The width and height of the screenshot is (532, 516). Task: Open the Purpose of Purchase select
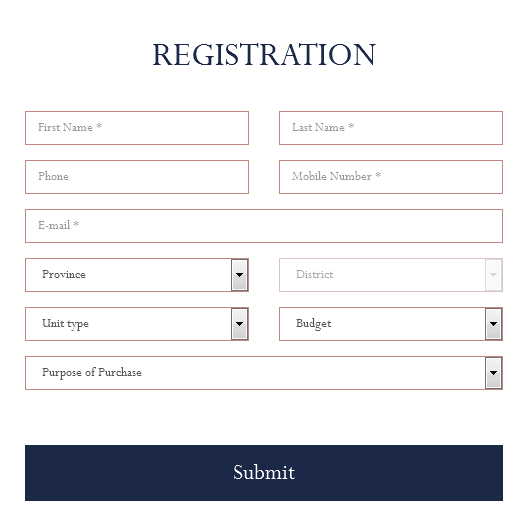(264, 372)
